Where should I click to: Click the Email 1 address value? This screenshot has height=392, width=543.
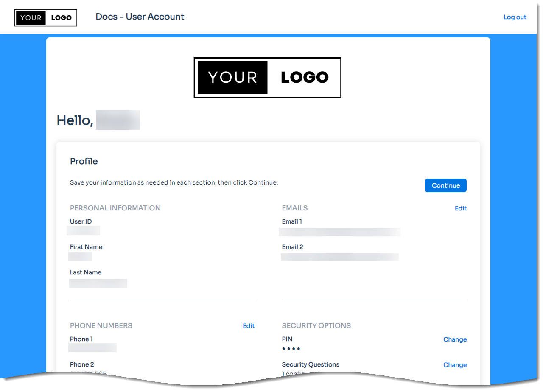click(339, 232)
